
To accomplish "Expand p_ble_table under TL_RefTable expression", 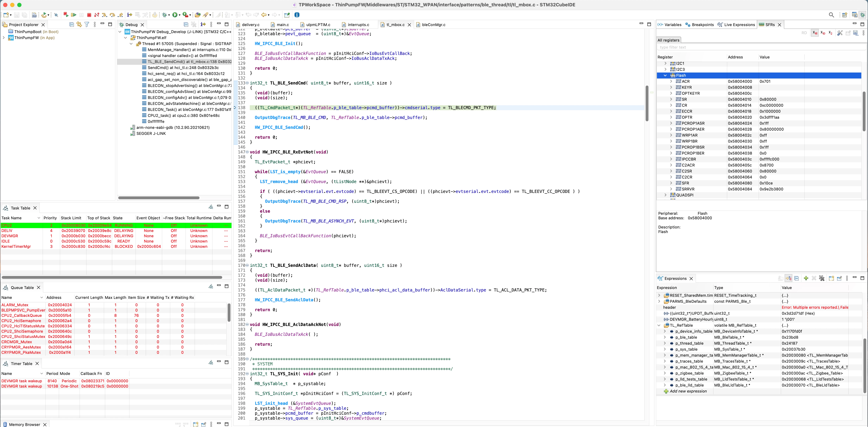I will 665,337.
